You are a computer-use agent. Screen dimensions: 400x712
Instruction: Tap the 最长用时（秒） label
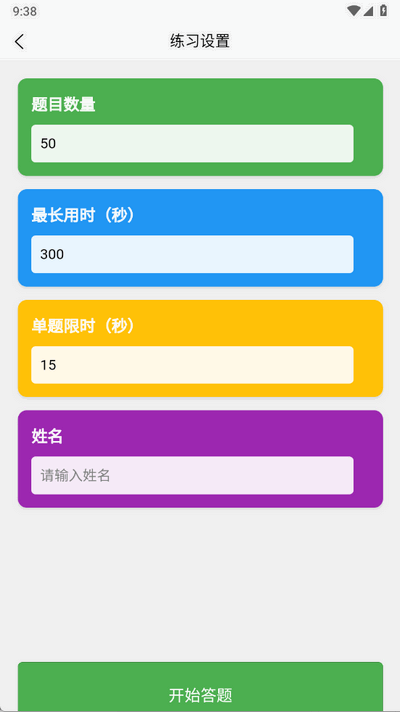click(x=84, y=215)
